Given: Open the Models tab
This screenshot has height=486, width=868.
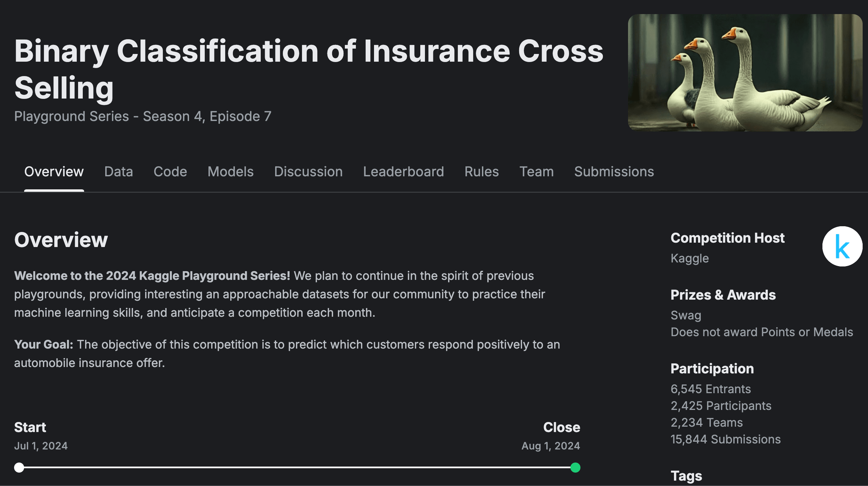Looking at the screenshot, I should coord(231,172).
